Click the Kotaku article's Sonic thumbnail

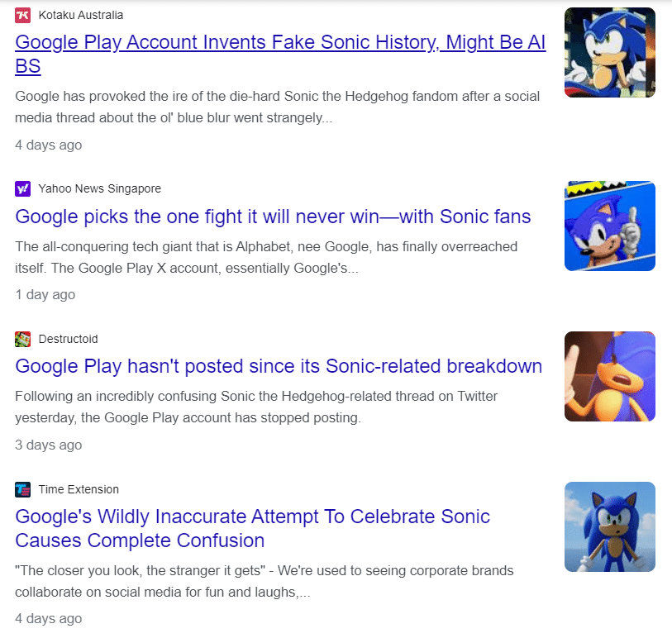tap(609, 51)
